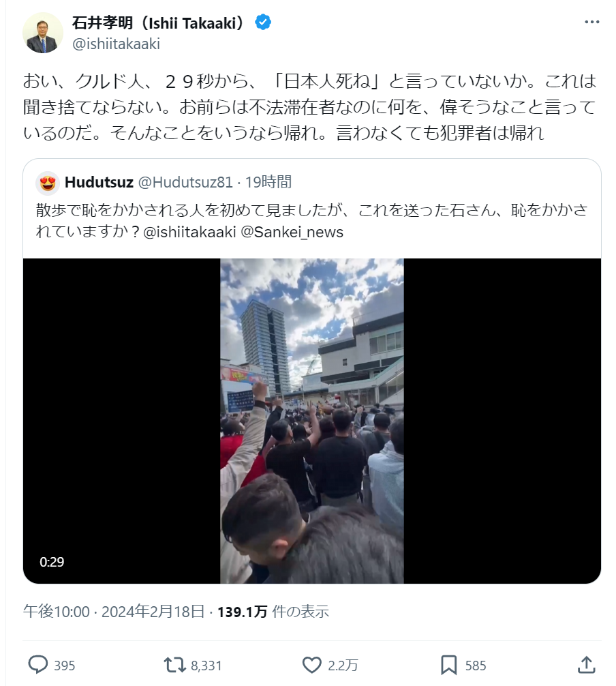Open the @ishiitakaaki handle under the name

tap(116, 44)
